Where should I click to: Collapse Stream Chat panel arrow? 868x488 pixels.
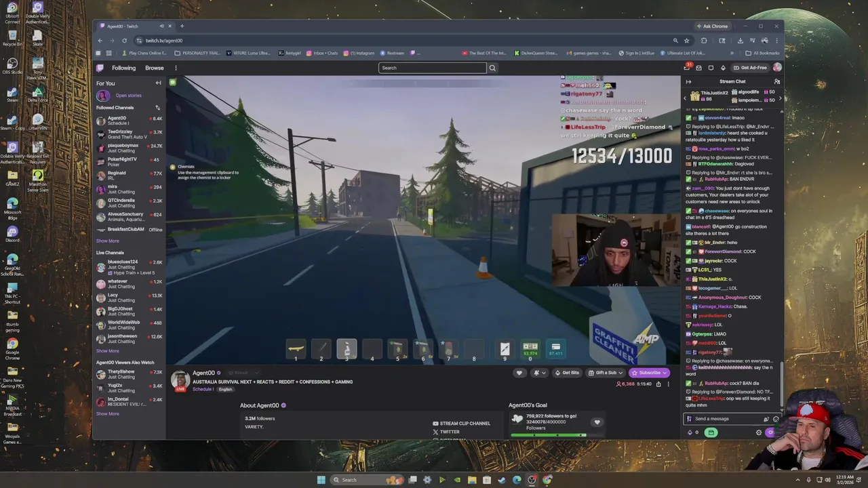pyautogui.click(x=688, y=82)
